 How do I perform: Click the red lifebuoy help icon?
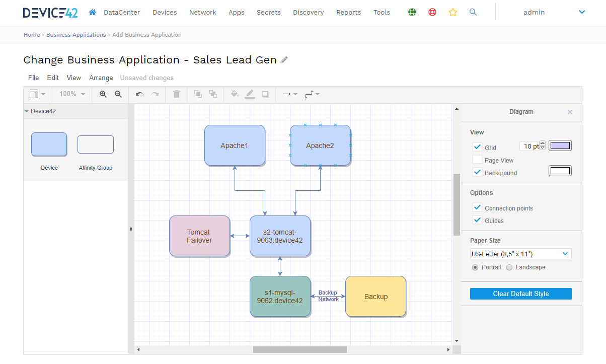[x=432, y=12]
